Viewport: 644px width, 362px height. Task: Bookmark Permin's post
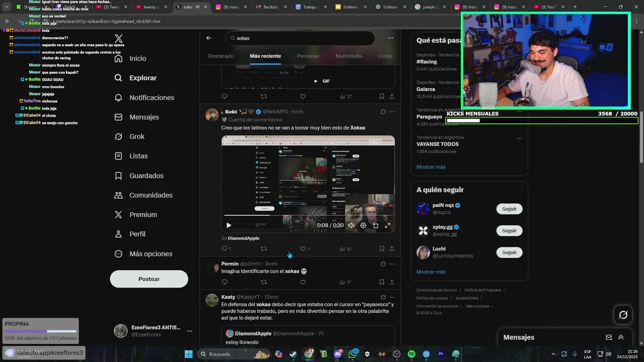[x=382, y=282]
